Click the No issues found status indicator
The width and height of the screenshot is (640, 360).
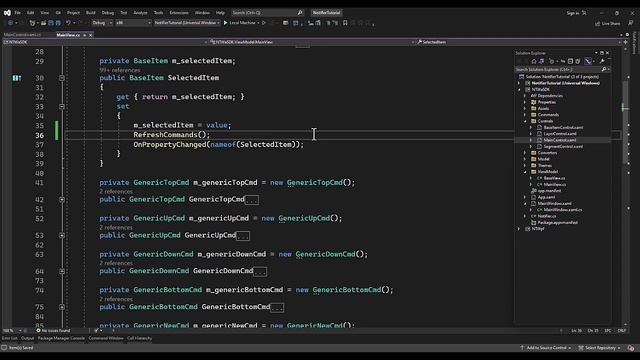tap(53, 331)
